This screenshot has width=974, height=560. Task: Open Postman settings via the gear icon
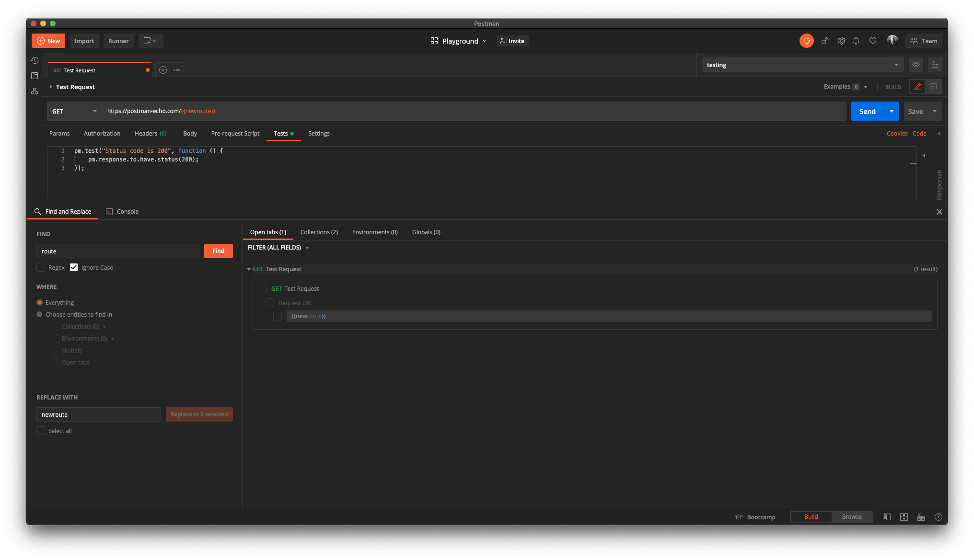click(x=841, y=41)
